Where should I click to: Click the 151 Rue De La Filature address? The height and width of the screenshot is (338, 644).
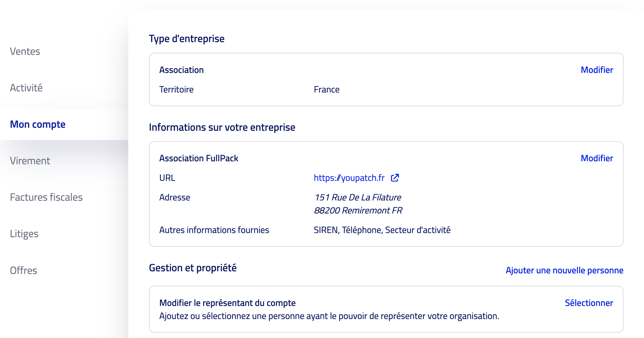point(358,197)
